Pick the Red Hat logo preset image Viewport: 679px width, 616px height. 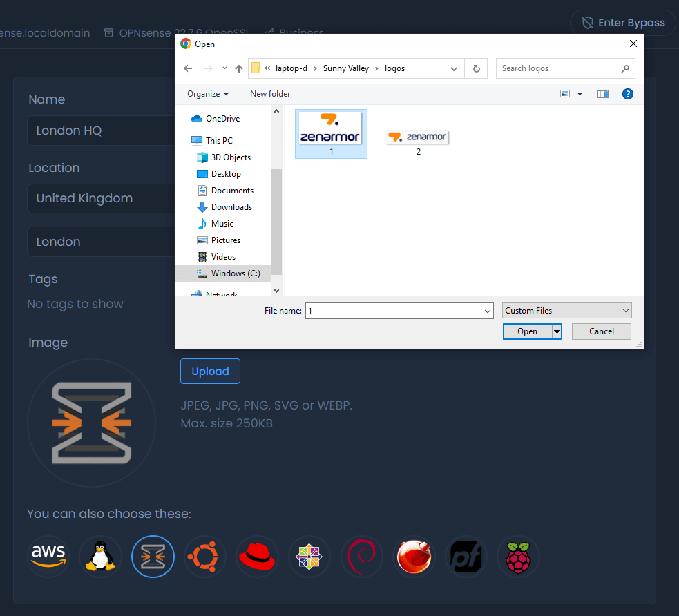point(257,556)
